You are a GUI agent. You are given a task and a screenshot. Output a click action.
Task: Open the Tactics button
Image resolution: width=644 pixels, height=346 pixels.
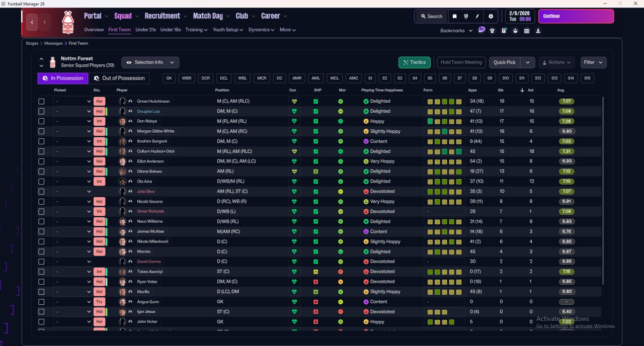pyautogui.click(x=414, y=62)
